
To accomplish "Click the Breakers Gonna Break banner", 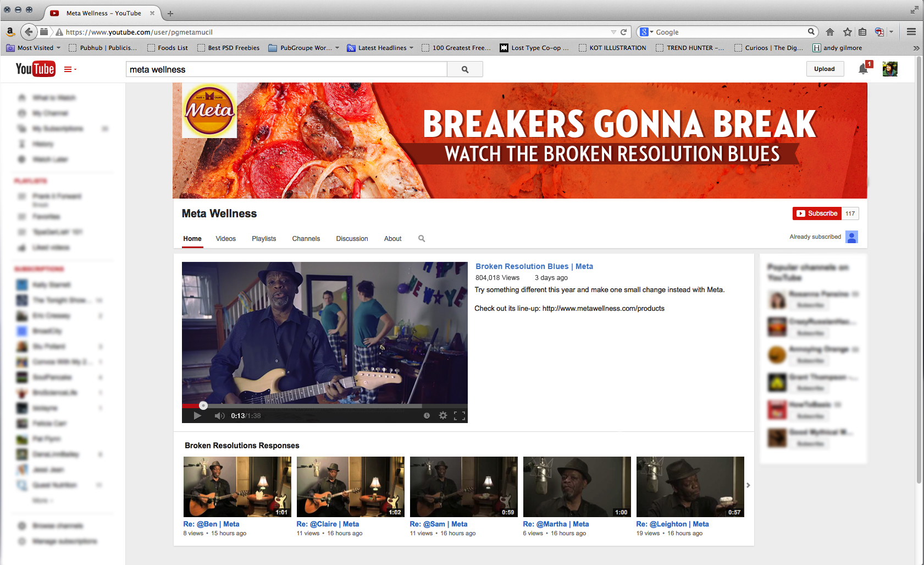I will [x=520, y=140].
